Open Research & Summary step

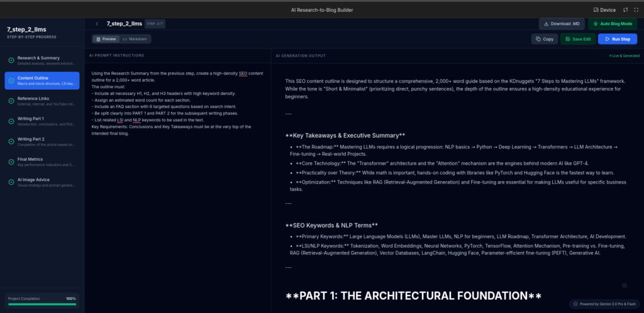click(x=42, y=60)
